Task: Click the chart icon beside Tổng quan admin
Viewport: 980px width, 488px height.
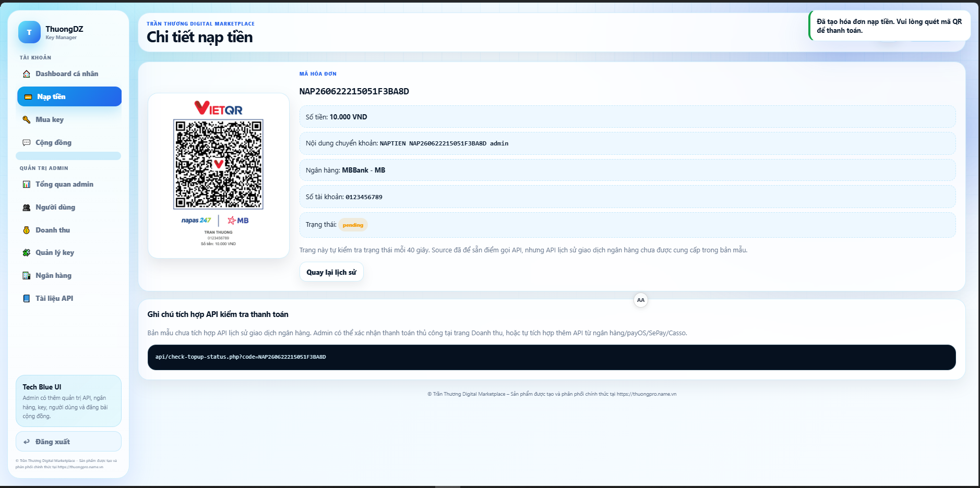Action: pyautogui.click(x=27, y=185)
